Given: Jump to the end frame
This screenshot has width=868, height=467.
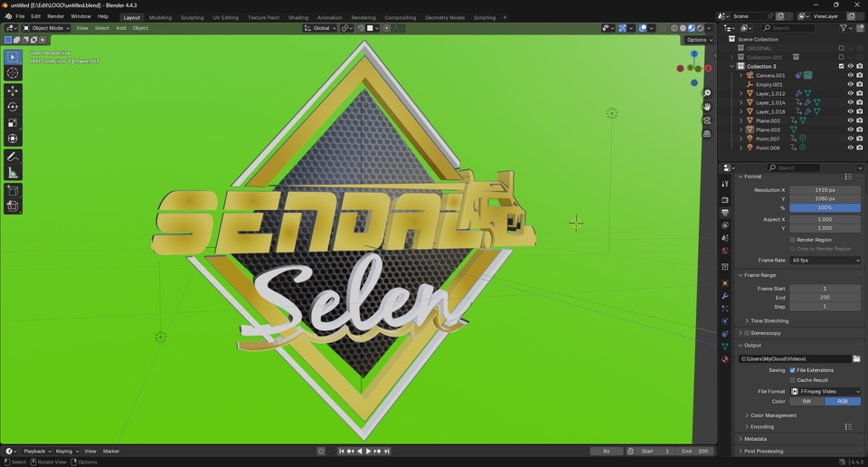Looking at the screenshot, I should point(387,451).
